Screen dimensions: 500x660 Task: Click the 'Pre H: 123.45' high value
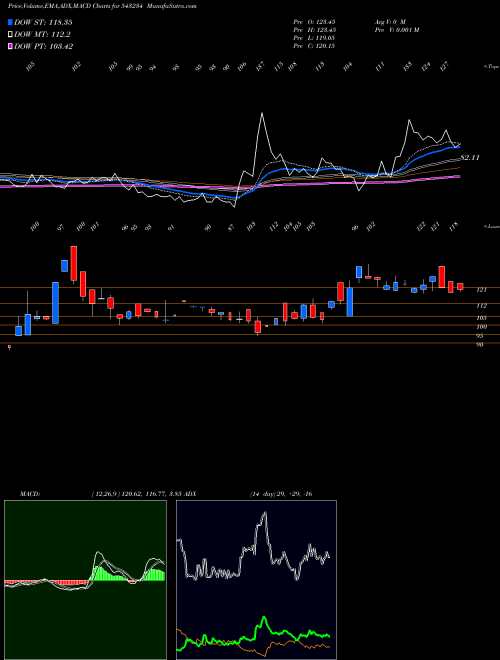314,30
